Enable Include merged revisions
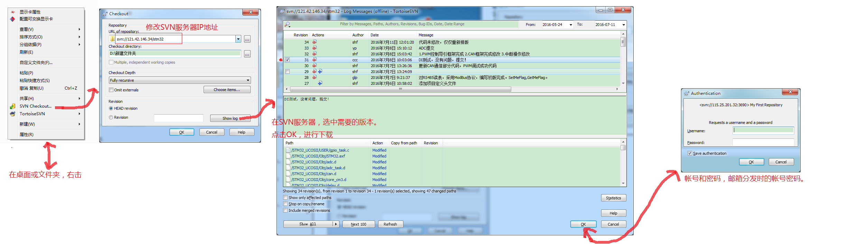868x244 pixels. point(285,210)
